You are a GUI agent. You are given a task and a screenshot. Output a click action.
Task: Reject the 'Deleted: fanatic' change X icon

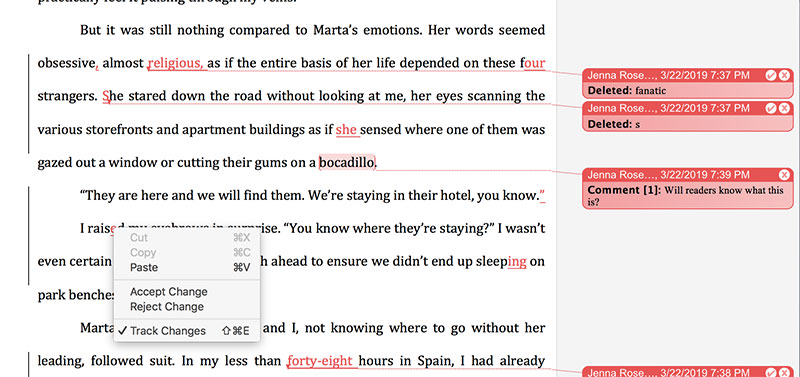(x=784, y=76)
